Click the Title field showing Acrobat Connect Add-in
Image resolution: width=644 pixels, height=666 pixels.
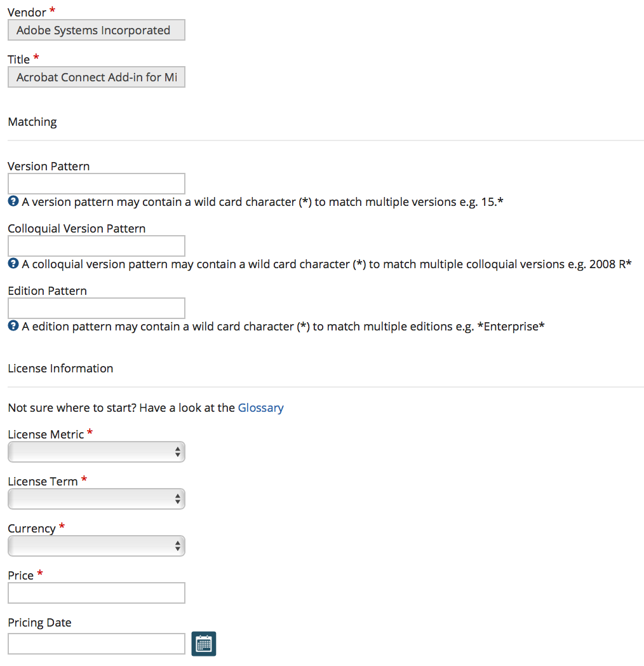96,77
